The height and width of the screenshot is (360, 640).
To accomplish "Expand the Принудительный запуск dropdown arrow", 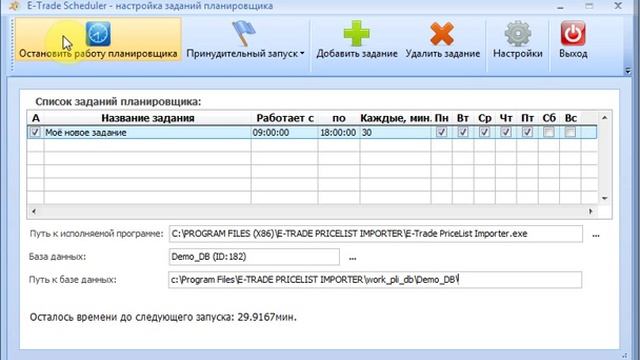I will point(302,53).
